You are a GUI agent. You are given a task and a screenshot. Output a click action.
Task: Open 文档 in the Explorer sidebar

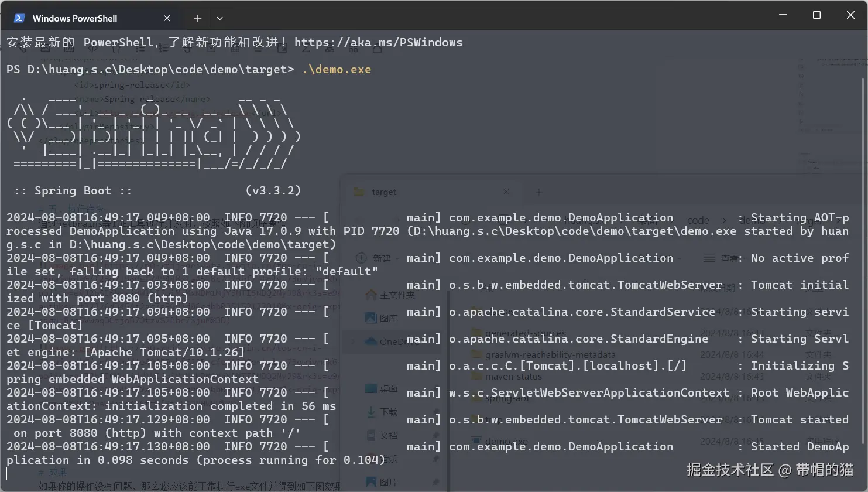[382, 435]
